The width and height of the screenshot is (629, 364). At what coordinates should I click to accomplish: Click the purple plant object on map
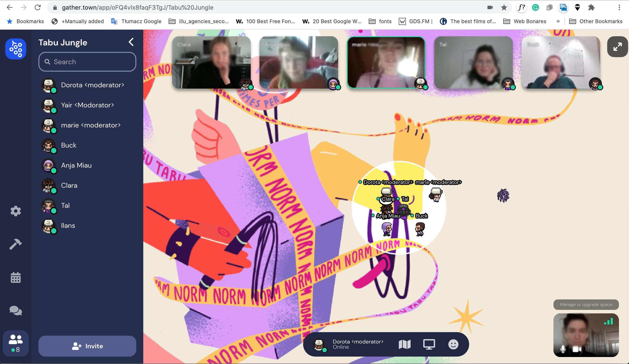[503, 195]
